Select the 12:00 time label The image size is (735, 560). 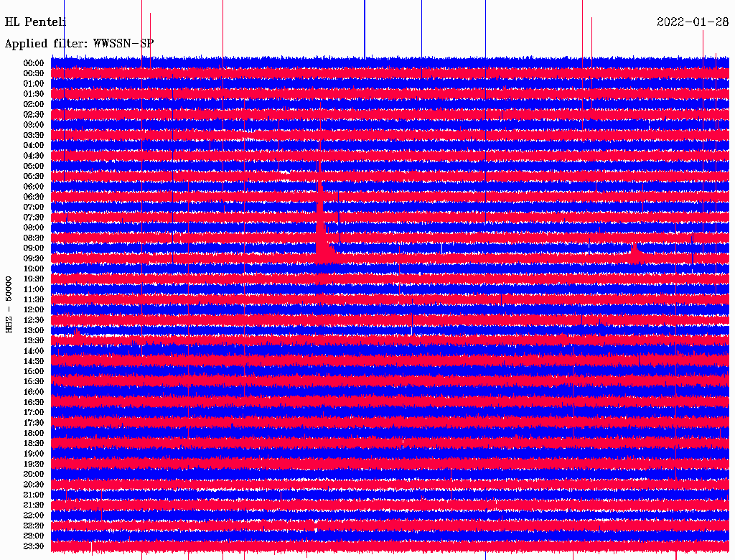34,310
